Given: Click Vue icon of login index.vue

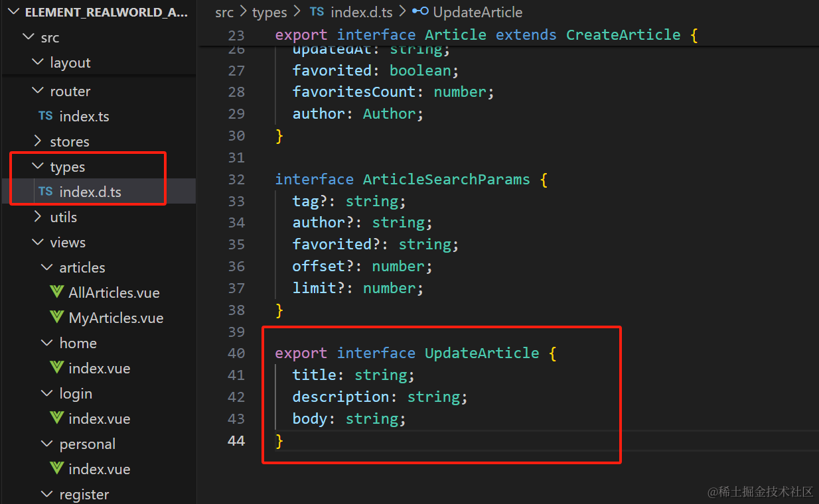Looking at the screenshot, I should (x=57, y=418).
